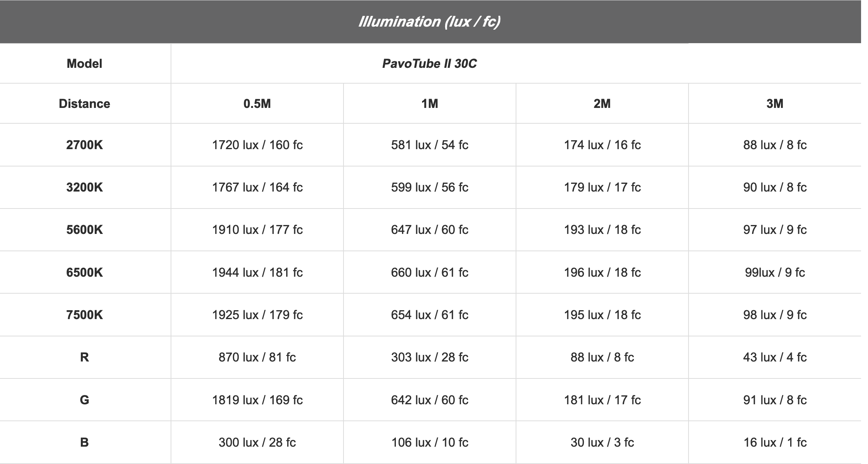Screen dimensions: 868x464
Task: Click the 0.5M column header
Action: pos(257,104)
